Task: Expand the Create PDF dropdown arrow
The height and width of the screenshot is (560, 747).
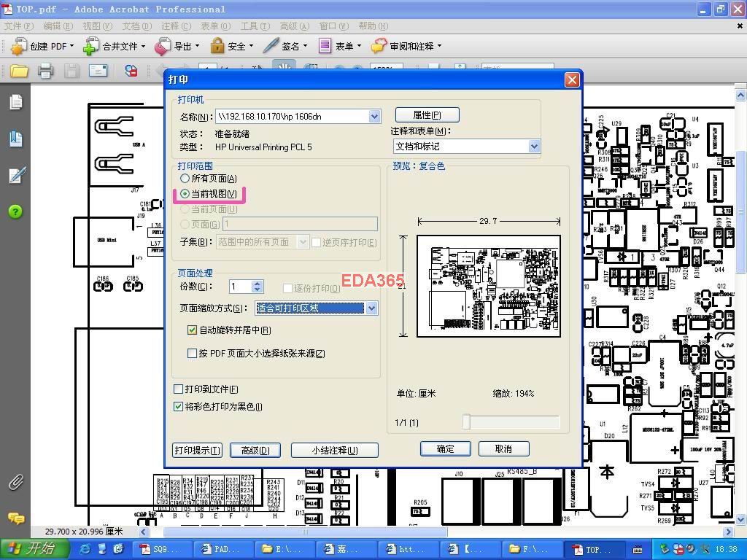Action: point(72,46)
